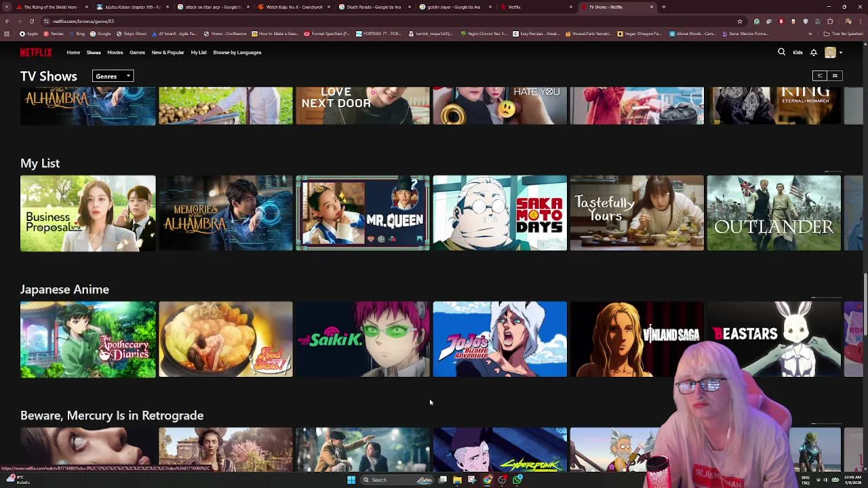Open New & Popular section
This screenshot has width=868, height=488.
click(x=167, y=52)
